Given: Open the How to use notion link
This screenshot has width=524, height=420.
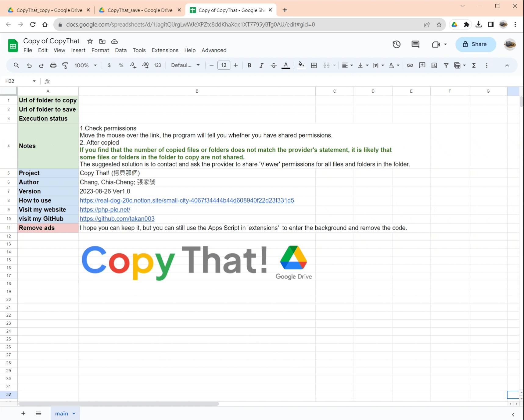Looking at the screenshot, I should (187, 201).
